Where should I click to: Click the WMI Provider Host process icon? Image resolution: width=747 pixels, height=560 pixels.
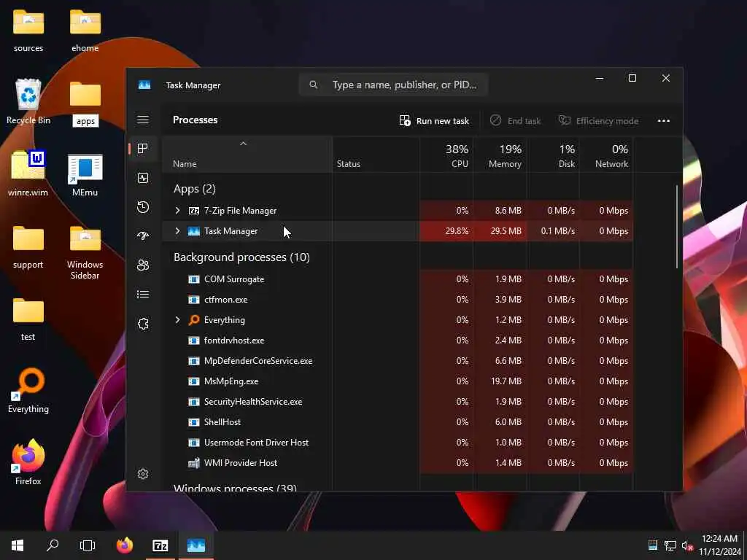[194, 463]
